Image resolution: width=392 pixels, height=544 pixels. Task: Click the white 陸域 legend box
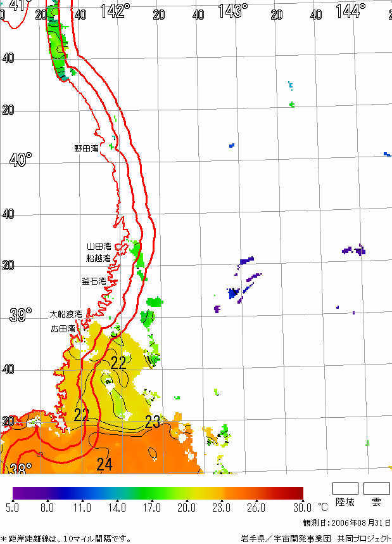point(345,488)
